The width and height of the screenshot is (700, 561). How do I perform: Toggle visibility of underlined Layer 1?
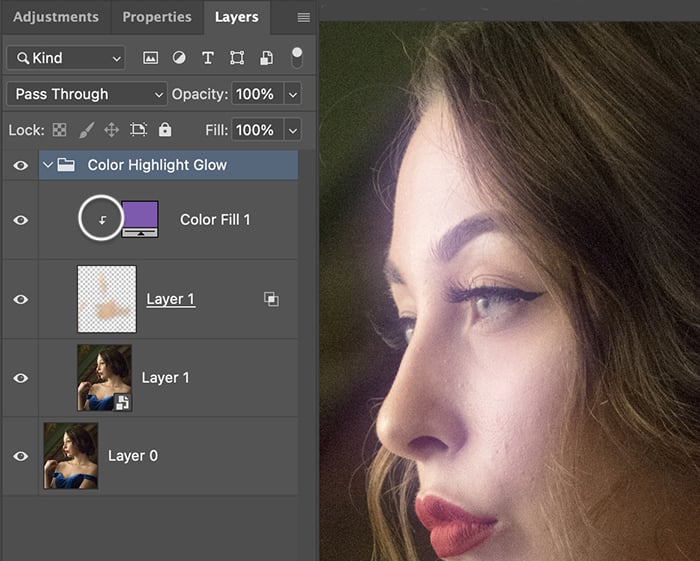point(21,299)
